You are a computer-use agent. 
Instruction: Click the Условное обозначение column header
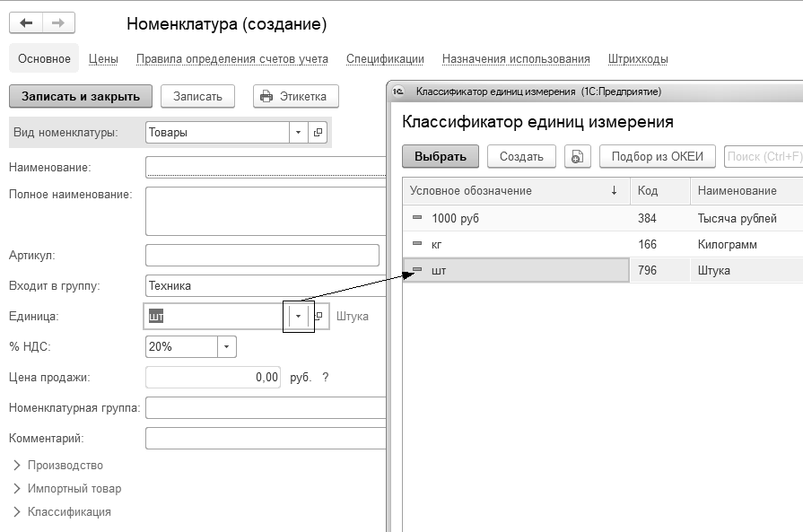516,191
